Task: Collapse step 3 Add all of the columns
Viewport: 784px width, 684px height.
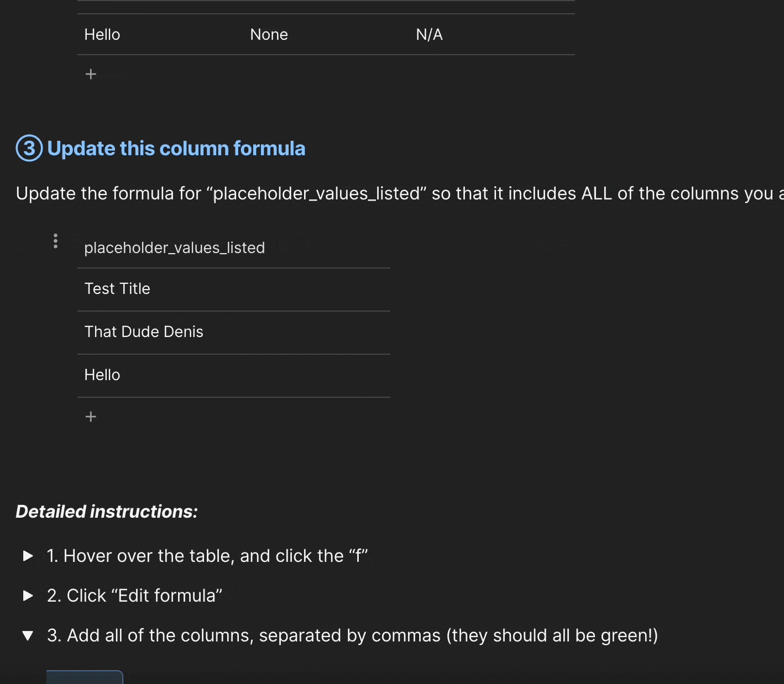Action: click(28, 635)
